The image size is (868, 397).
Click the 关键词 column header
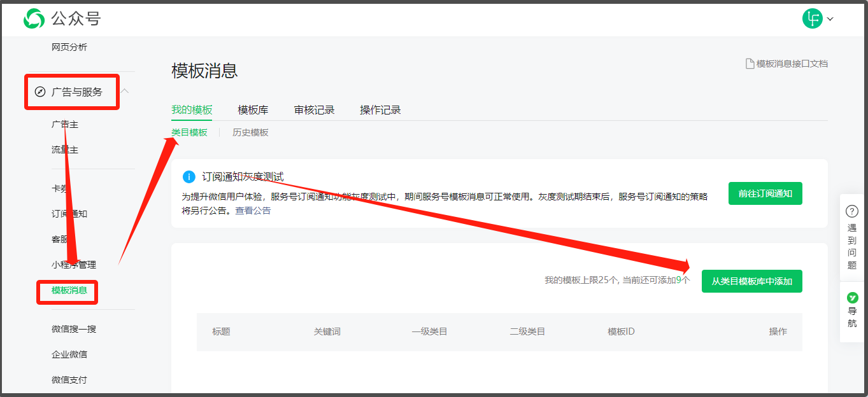pyautogui.click(x=327, y=331)
